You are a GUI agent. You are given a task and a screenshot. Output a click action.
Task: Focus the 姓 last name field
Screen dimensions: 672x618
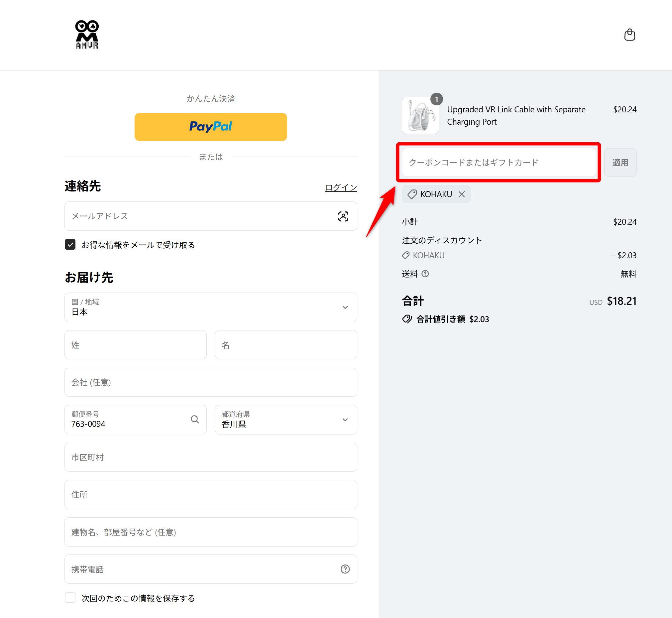tap(135, 345)
